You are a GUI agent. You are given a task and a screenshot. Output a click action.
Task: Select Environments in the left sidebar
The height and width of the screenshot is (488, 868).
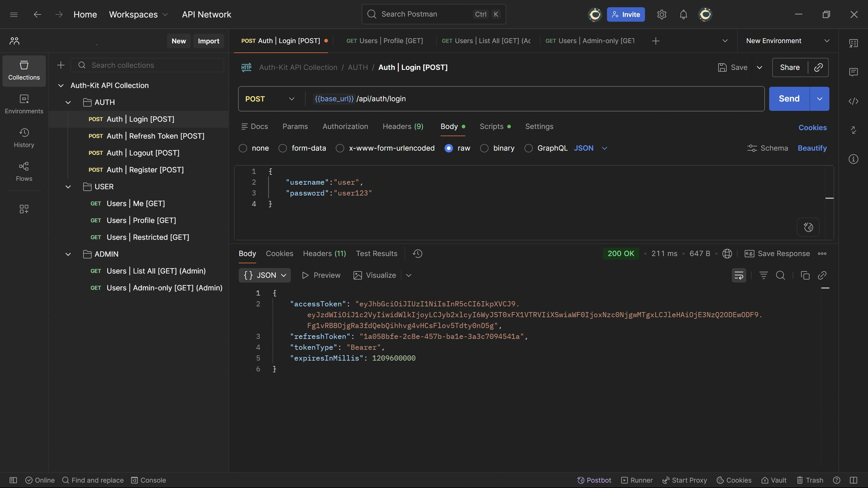click(24, 104)
